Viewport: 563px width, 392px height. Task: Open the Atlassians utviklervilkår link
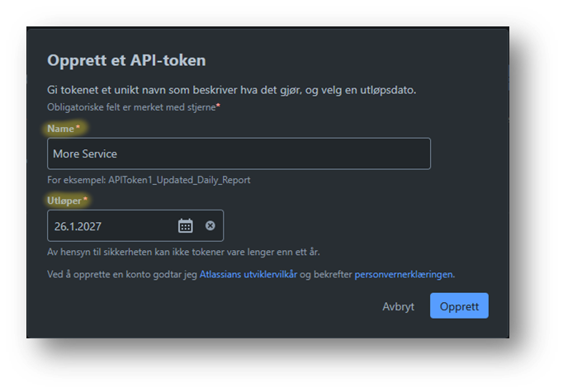248,274
